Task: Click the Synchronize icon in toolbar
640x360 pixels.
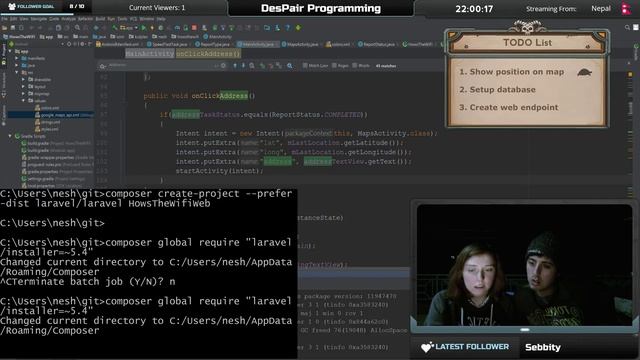Action: pyautogui.click(x=21, y=27)
